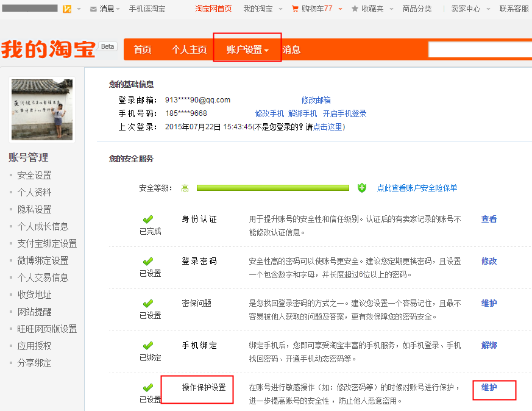This screenshot has height=411, width=532.
Task: Click green checkmark beside 身份认证
Action: [148, 220]
